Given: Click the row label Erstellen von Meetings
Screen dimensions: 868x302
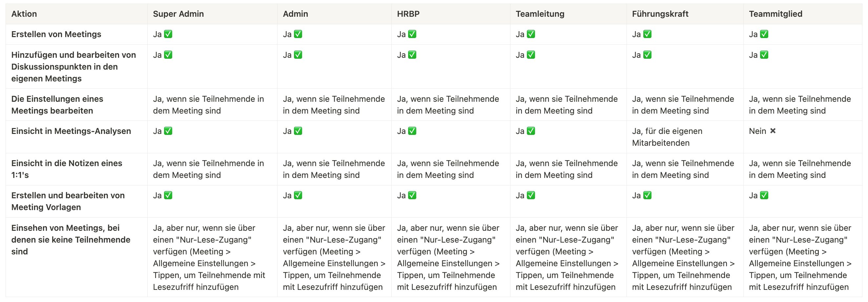Looking at the screenshot, I should pos(56,34).
